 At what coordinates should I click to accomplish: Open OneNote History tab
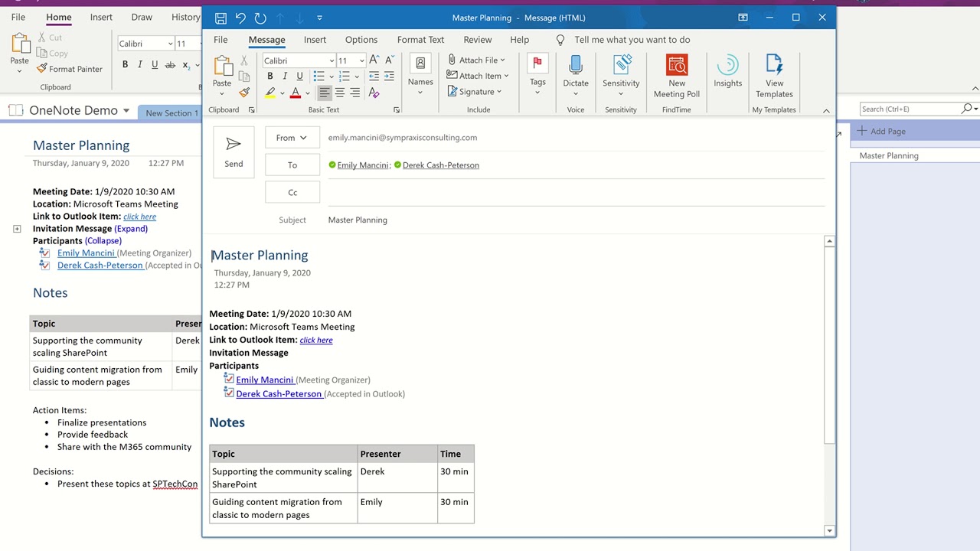[x=185, y=17]
